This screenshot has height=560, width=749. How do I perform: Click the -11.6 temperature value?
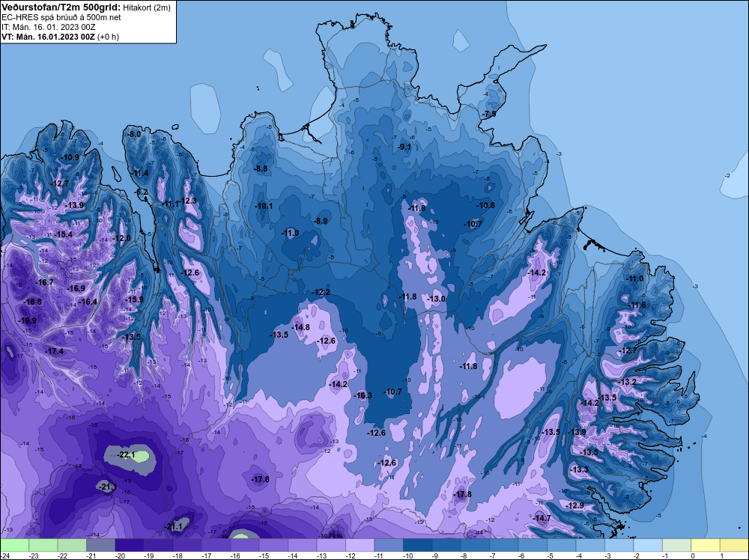click(x=637, y=305)
